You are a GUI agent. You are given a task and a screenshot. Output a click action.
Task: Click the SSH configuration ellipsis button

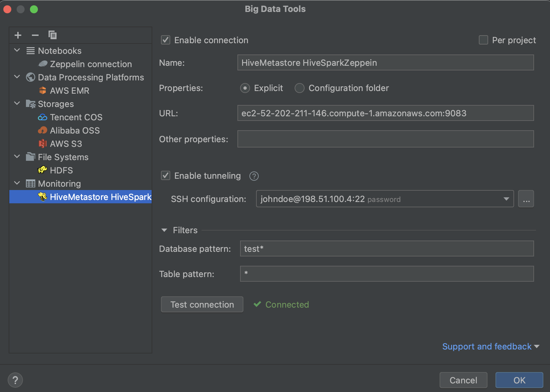526,199
